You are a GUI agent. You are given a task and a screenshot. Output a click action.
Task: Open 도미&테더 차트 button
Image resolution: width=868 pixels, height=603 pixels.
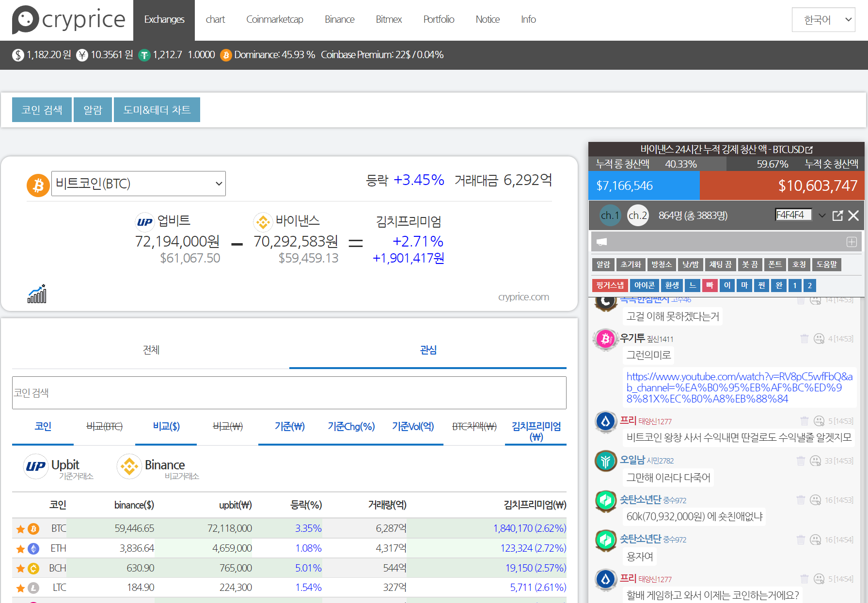[x=157, y=110]
